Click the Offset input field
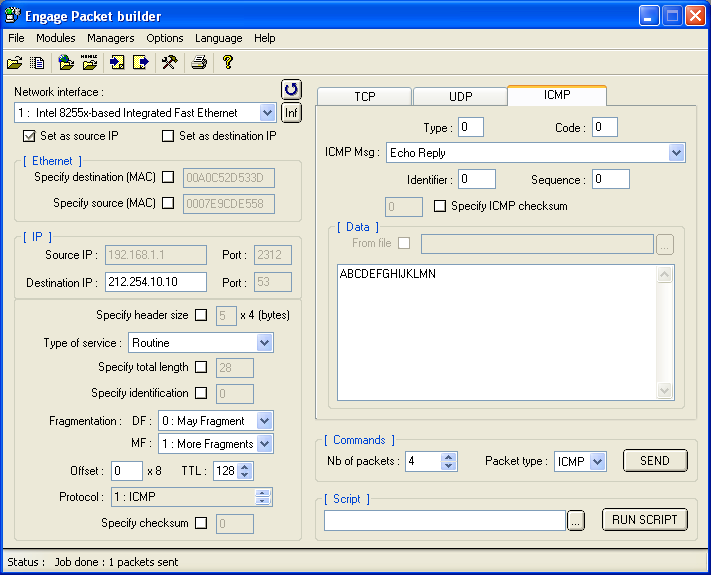Image resolution: width=711 pixels, height=575 pixels. (x=127, y=471)
